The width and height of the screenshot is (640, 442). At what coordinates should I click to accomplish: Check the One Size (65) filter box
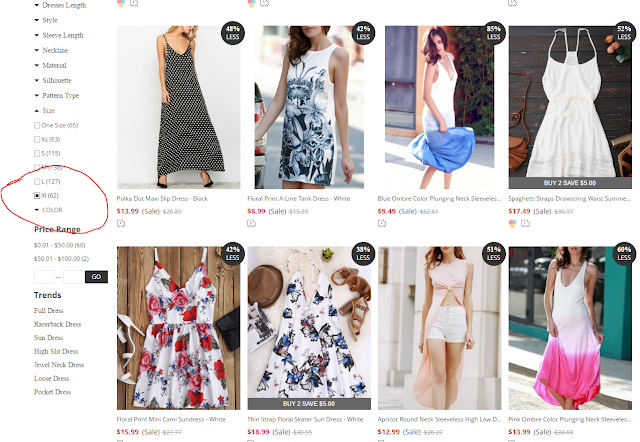(37, 126)
